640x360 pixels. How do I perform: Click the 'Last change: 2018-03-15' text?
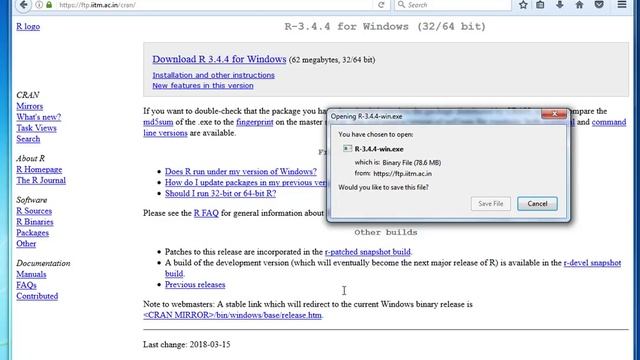pyautogui.click(x=187, y=344)
